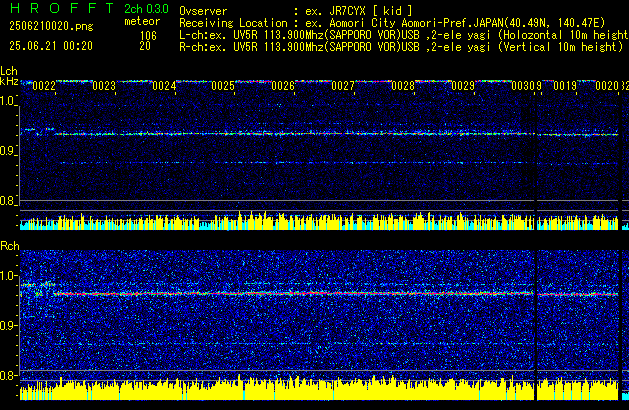The height and width of the screenshot is (410, 629).
Task: Click the 'meteor' label
Action: click(x=142, y=21)
